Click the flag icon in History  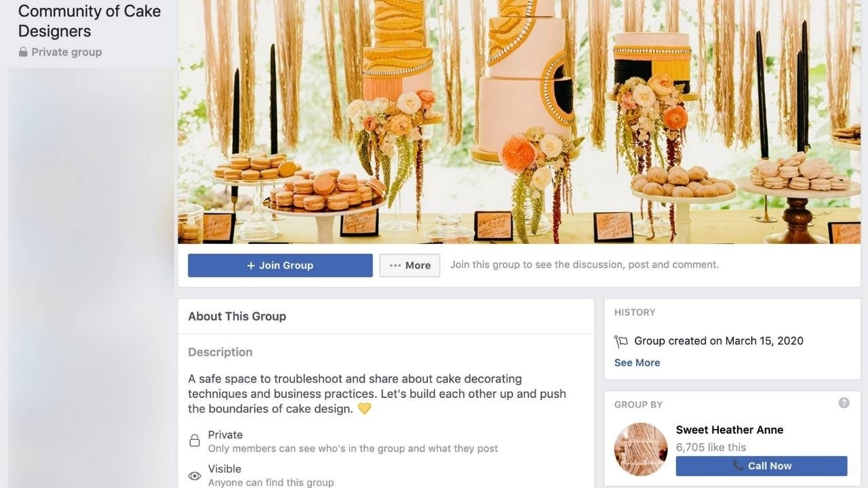620,342
